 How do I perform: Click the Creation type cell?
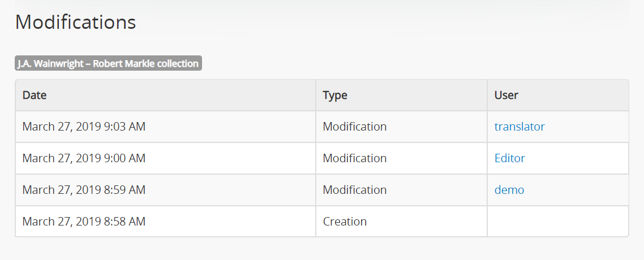coord(345,222)
